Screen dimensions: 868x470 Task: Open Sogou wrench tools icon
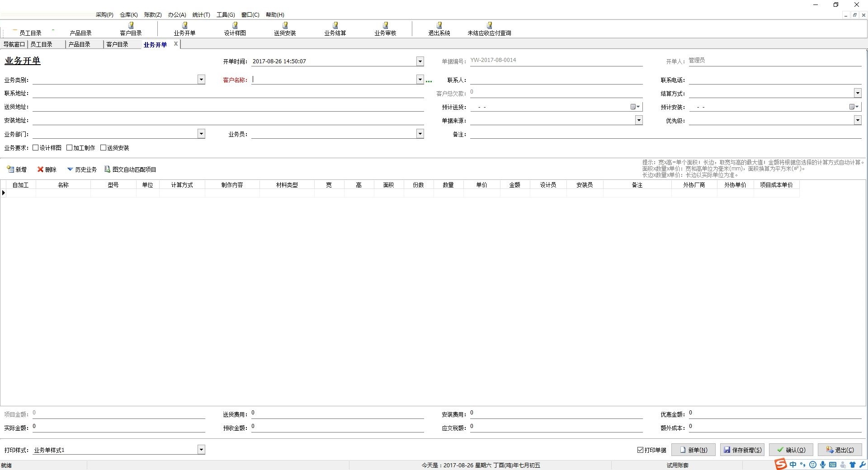[863, 465]
